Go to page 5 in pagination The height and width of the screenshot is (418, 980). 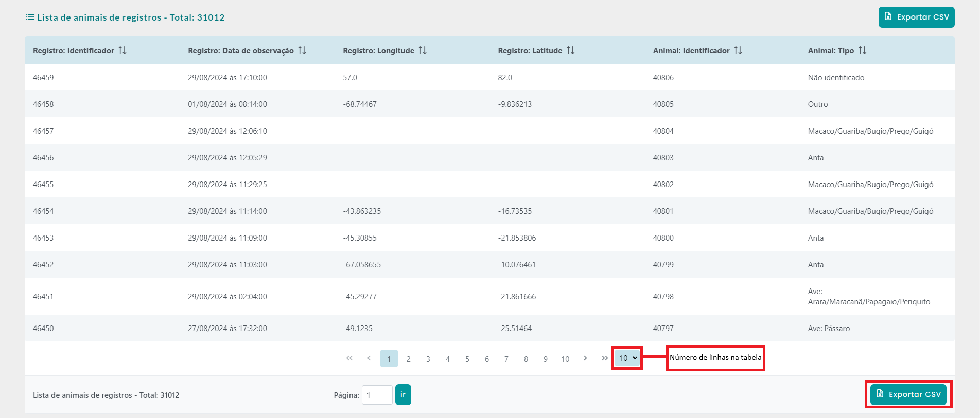[x=467, y=359]
